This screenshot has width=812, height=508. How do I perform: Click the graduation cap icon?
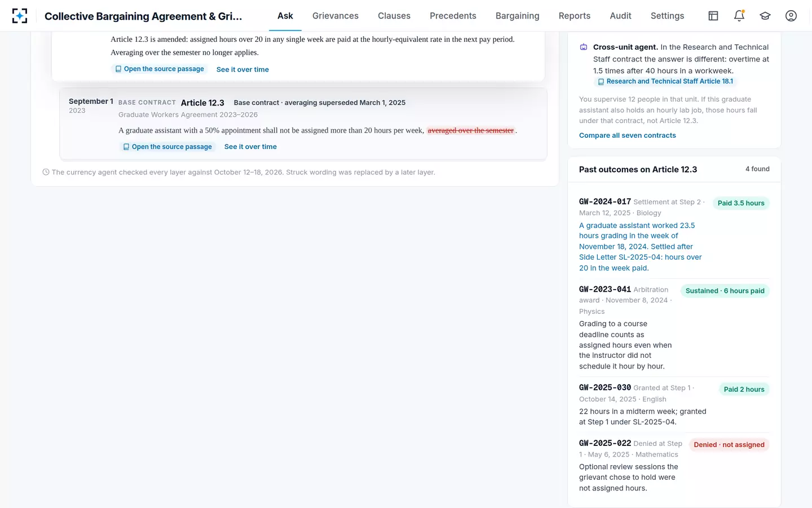pyautogui.click(x=765, y=16)
